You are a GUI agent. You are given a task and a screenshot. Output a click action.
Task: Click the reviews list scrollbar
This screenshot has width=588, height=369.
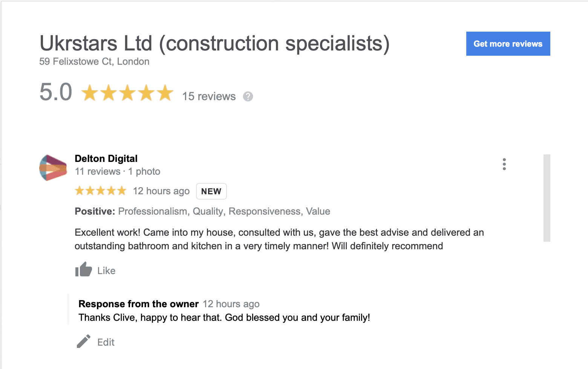547,198
